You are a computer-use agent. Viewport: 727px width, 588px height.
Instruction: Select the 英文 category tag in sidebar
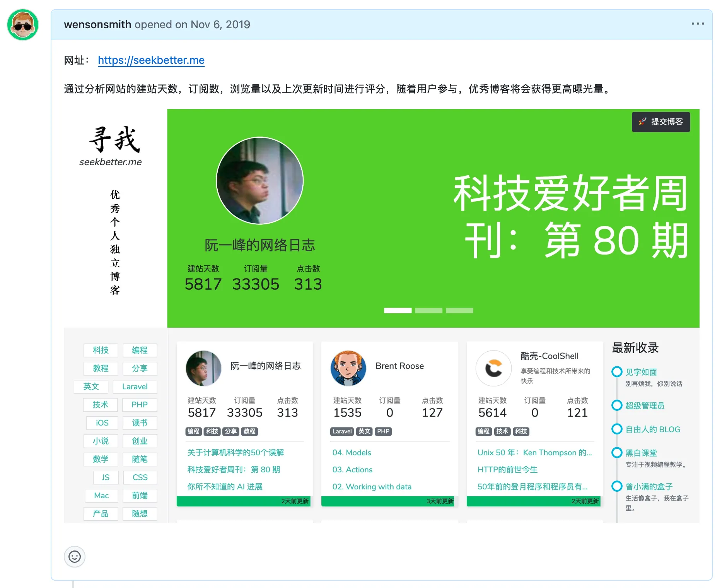(x=91, y=386)
